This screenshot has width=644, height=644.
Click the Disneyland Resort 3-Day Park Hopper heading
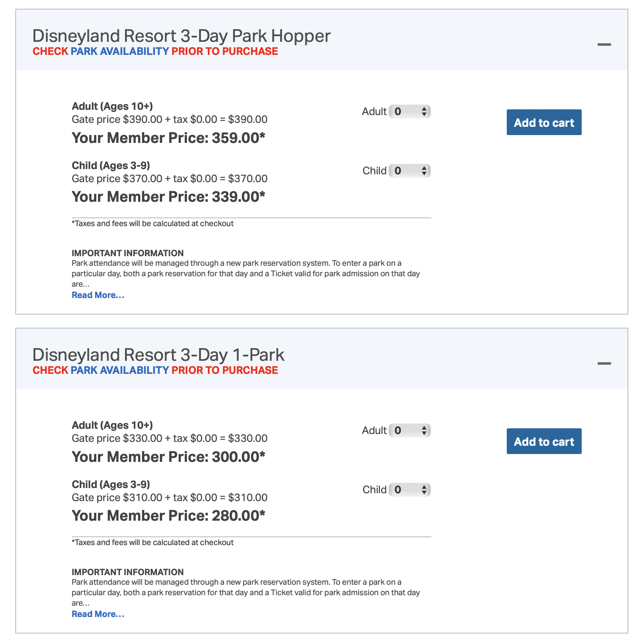click(181, 36)
